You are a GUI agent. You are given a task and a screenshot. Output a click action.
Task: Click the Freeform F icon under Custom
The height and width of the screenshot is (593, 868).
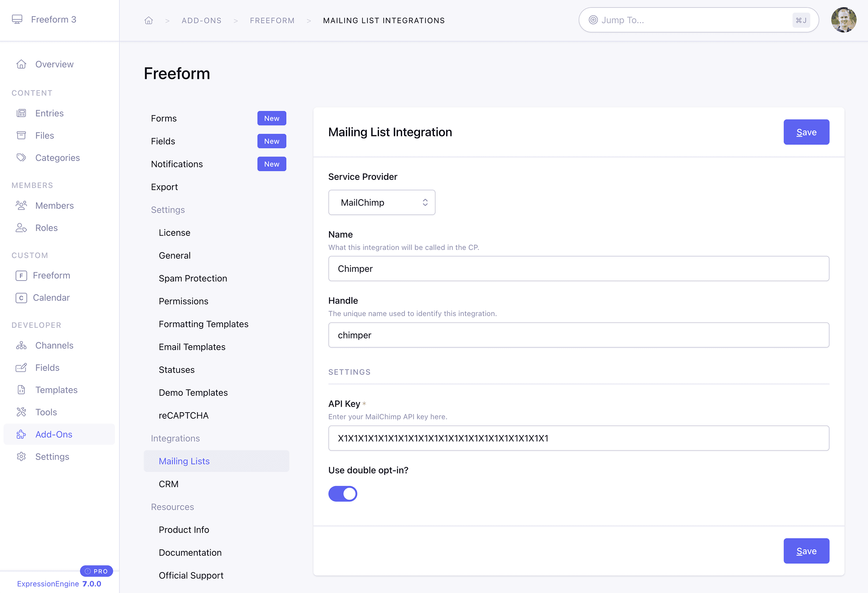click(x=21, y=275)
